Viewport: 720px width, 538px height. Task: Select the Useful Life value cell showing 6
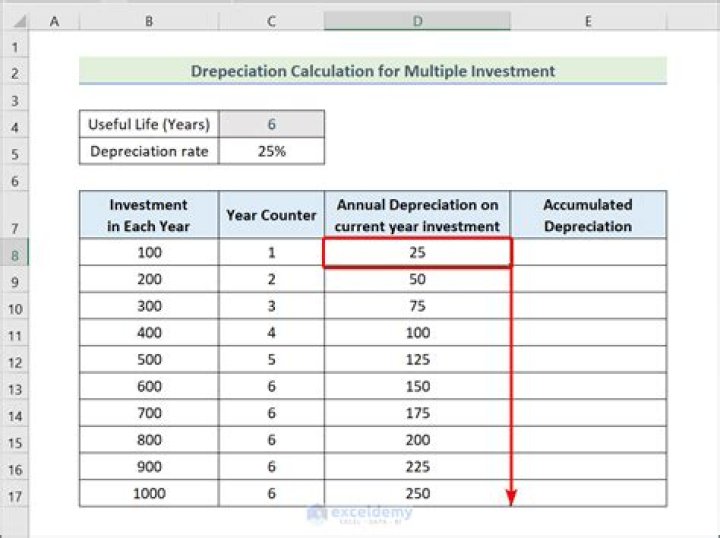click(x=271, y=125)
